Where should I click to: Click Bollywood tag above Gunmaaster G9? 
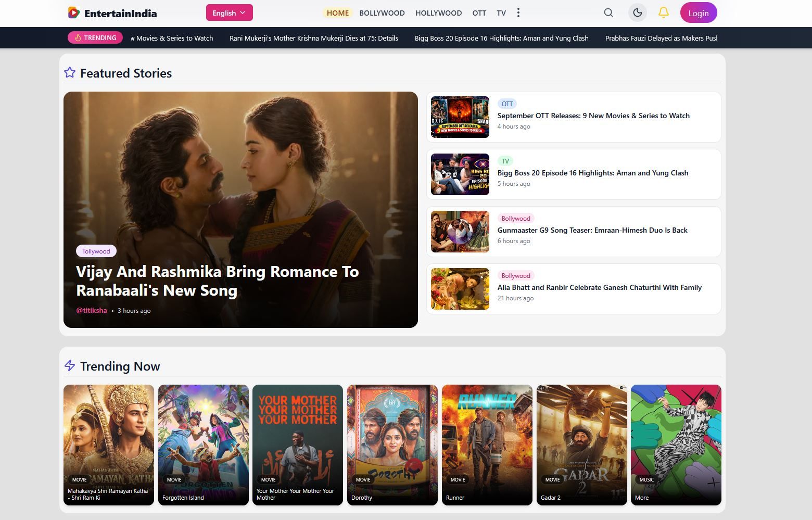click(x=516, y=218)
